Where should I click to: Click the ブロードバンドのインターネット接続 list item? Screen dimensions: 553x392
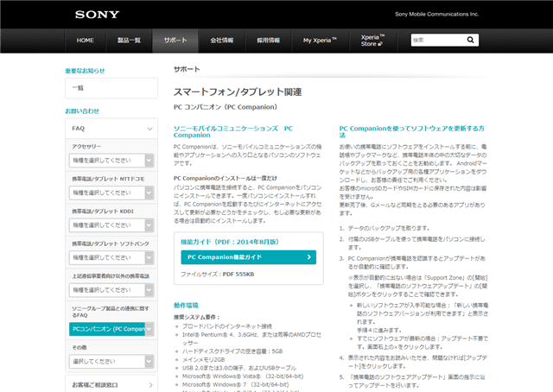click(x=226, y=326)
